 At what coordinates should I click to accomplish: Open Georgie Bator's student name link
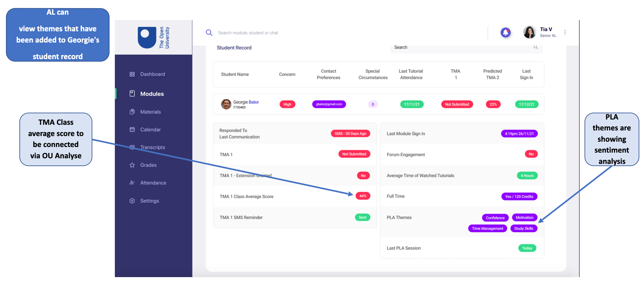click(246, 102)
